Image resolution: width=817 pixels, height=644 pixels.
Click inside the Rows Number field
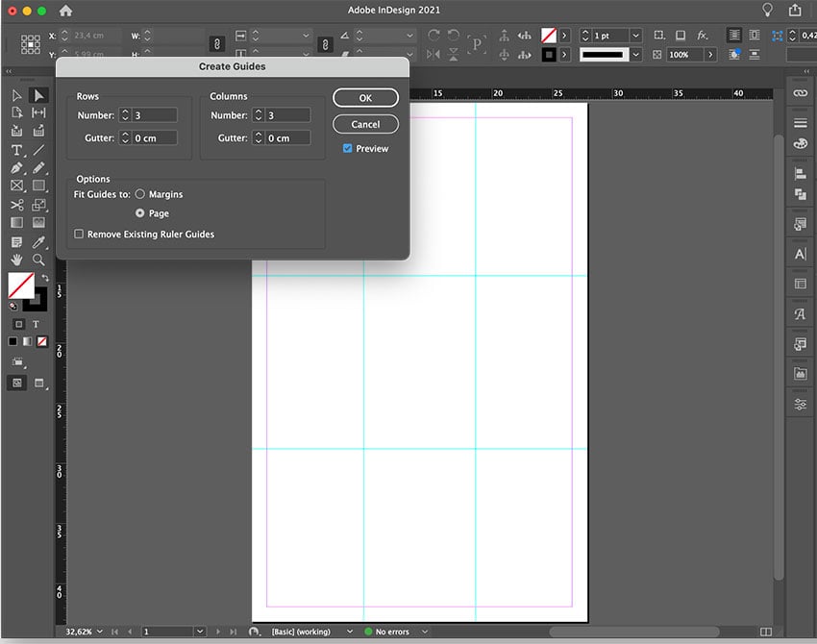(154, 113)
